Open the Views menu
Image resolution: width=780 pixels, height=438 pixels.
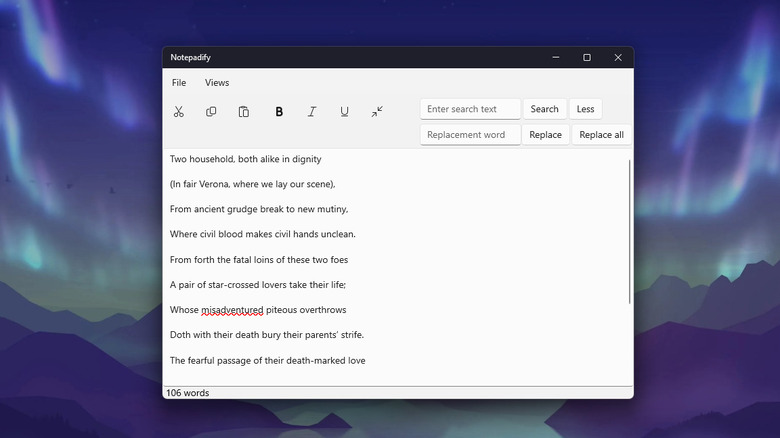(217, 83)
